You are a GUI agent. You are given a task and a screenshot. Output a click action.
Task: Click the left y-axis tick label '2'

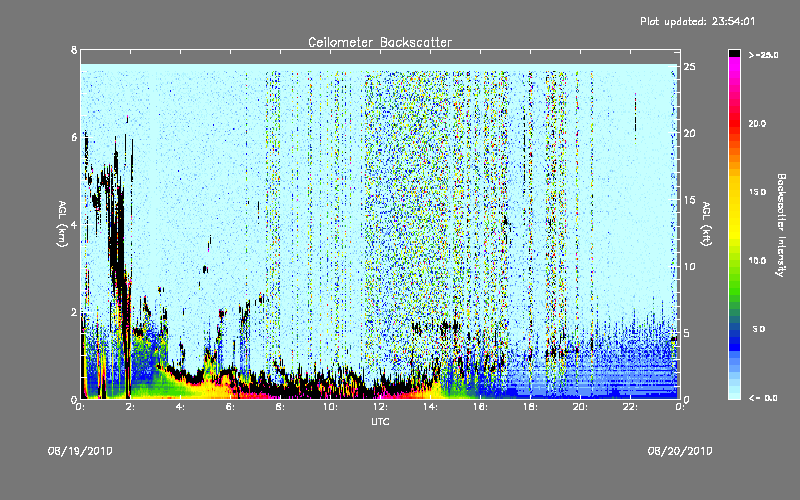[74, 312]
